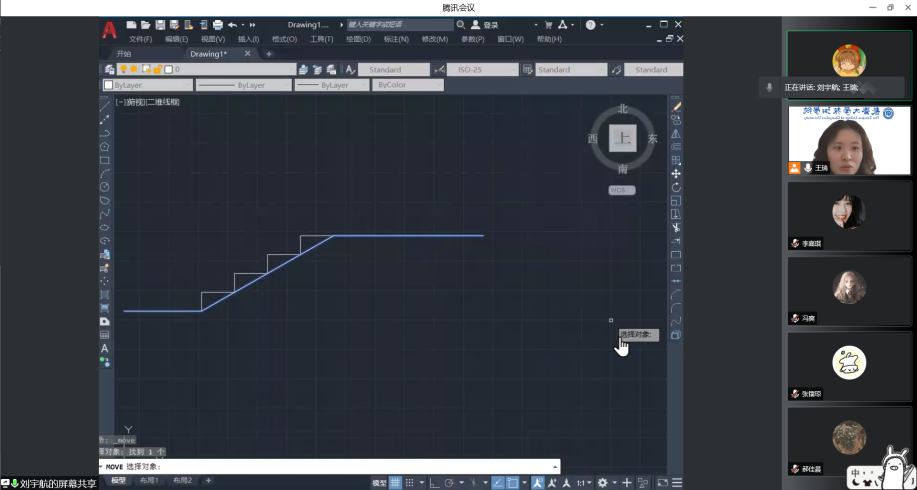Select the Rectangle draw tool
The image size is (917, 490).
click(105, 160)
